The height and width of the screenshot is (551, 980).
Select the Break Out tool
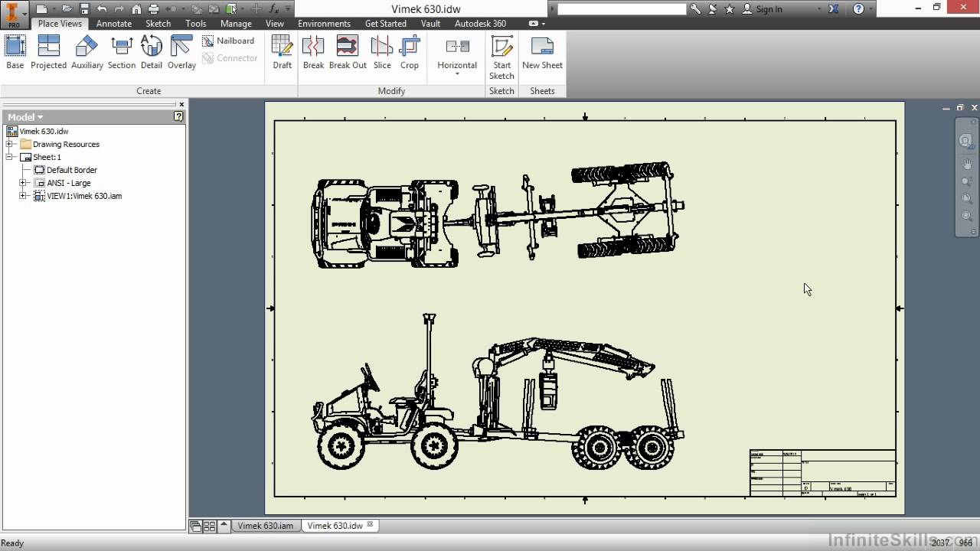click(x=348, y=52)
